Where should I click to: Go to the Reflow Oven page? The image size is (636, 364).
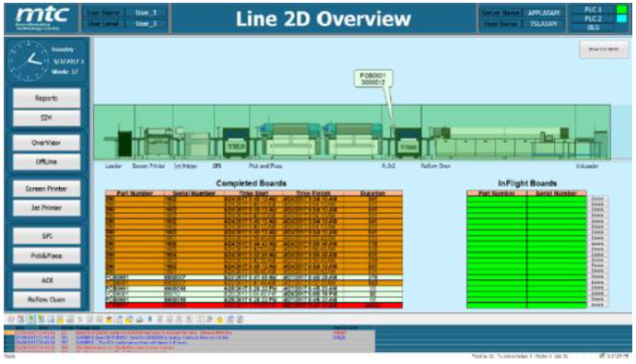tap(46, 299)
